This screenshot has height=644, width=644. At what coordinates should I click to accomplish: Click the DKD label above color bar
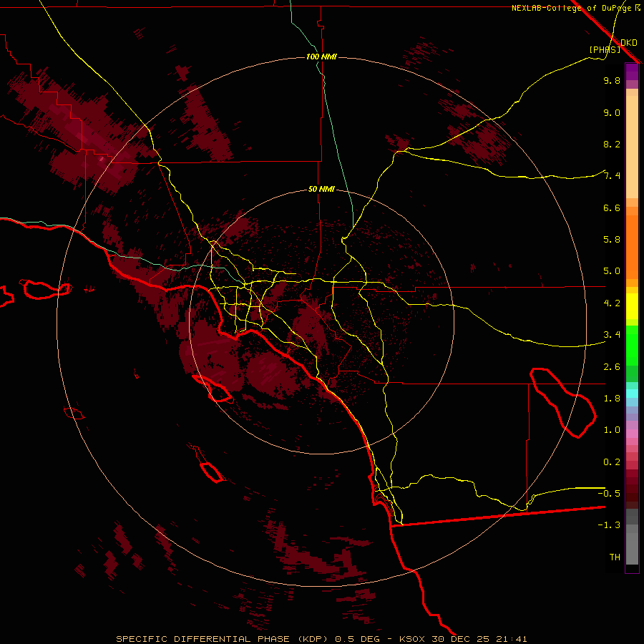[x=629, y=42]
